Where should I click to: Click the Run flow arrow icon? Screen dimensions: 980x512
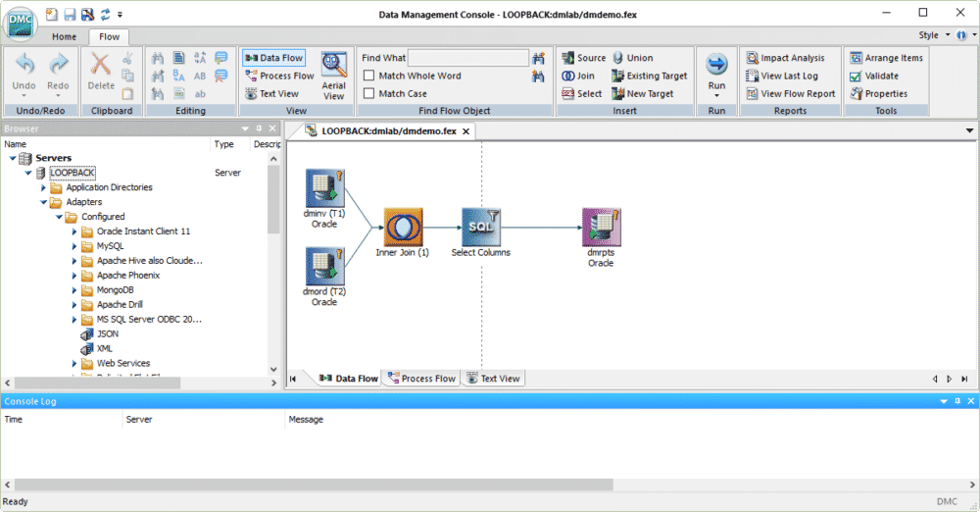pyautogui.click(x=716, y=66)
